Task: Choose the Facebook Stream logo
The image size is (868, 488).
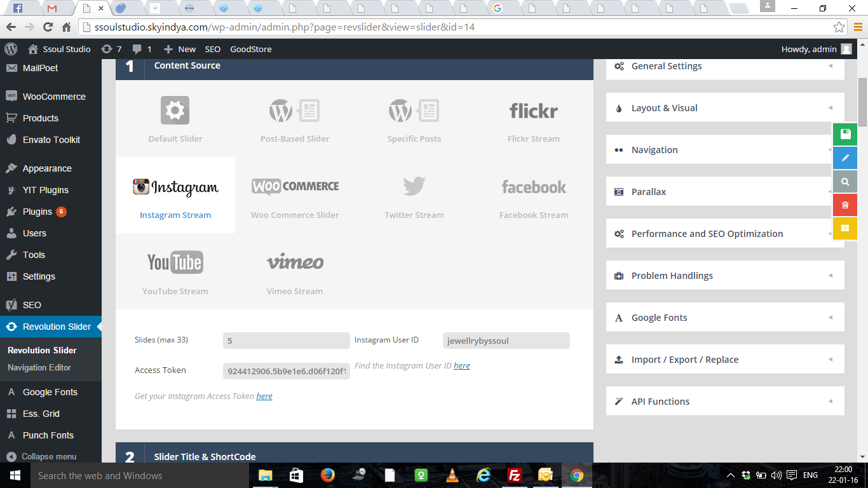Action: [534, 187]
